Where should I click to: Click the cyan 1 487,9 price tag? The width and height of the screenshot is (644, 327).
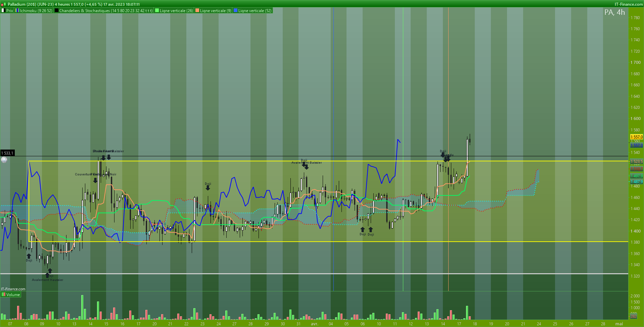pos(637,182)
